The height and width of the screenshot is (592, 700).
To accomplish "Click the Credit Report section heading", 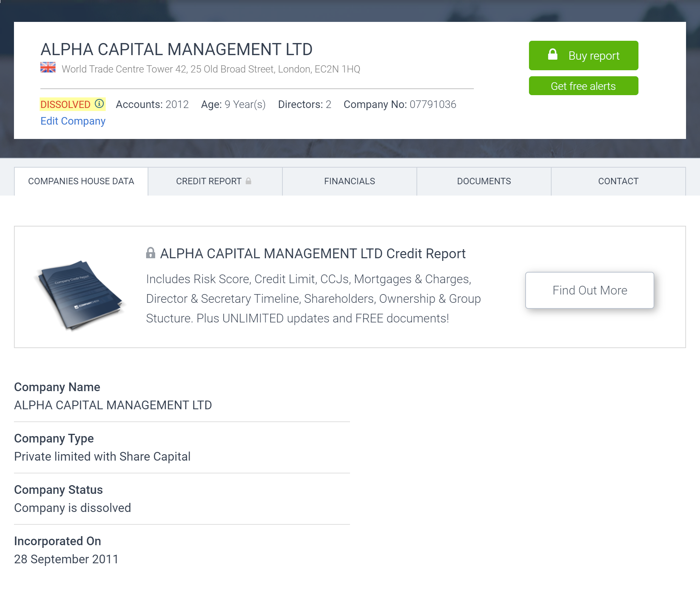I will (313, 254).
